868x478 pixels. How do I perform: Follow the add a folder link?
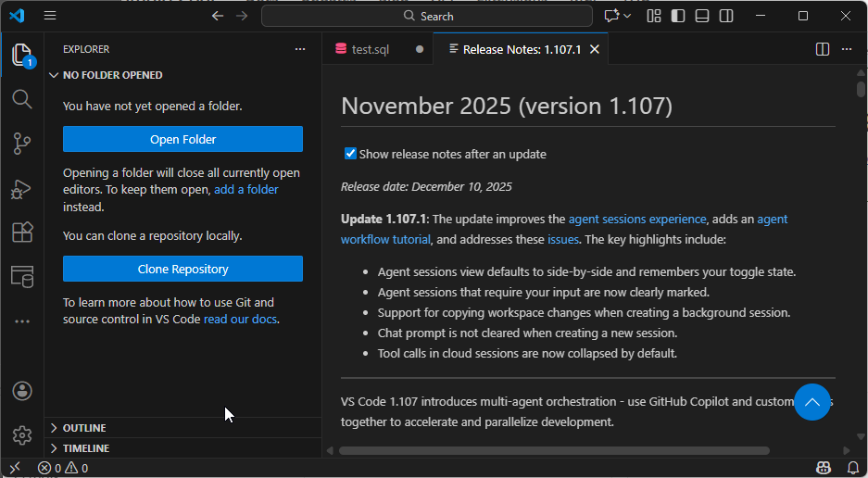pyautogui.click(x=246, y=189)
